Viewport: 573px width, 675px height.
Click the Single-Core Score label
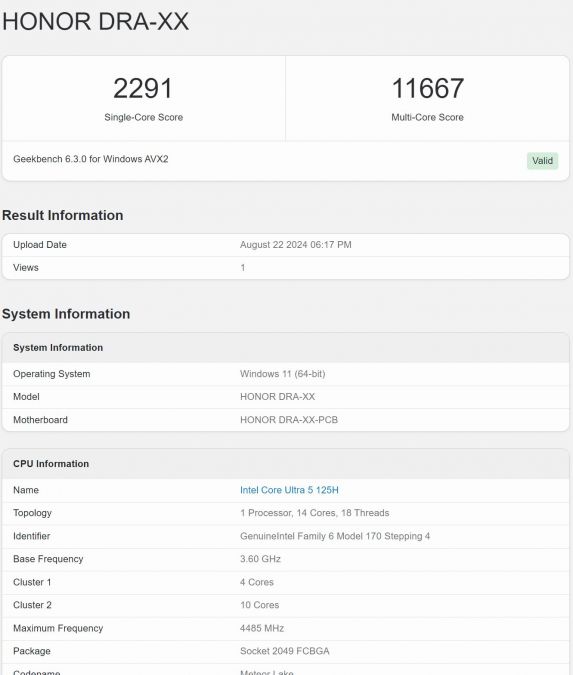click(143, 117)
